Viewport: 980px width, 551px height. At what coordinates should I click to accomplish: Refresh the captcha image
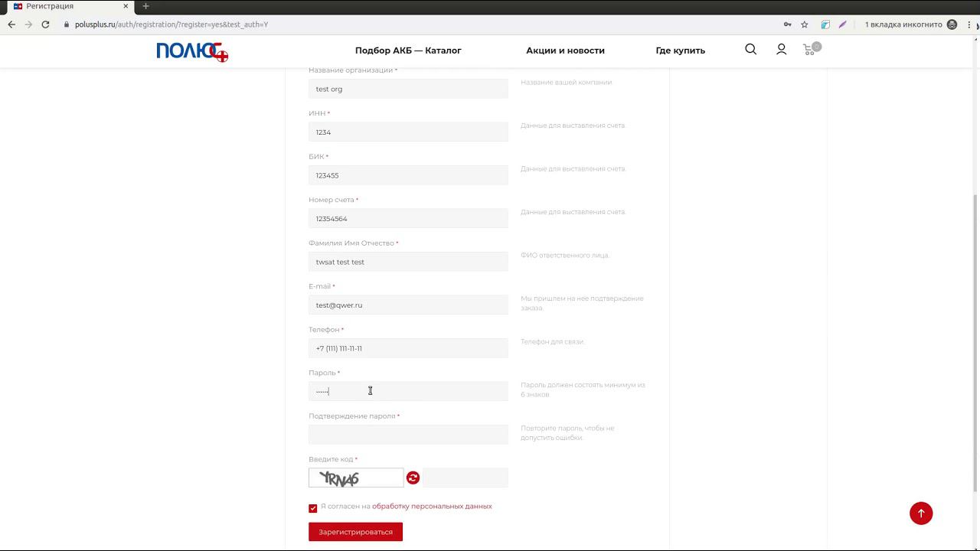coord(413,478)
